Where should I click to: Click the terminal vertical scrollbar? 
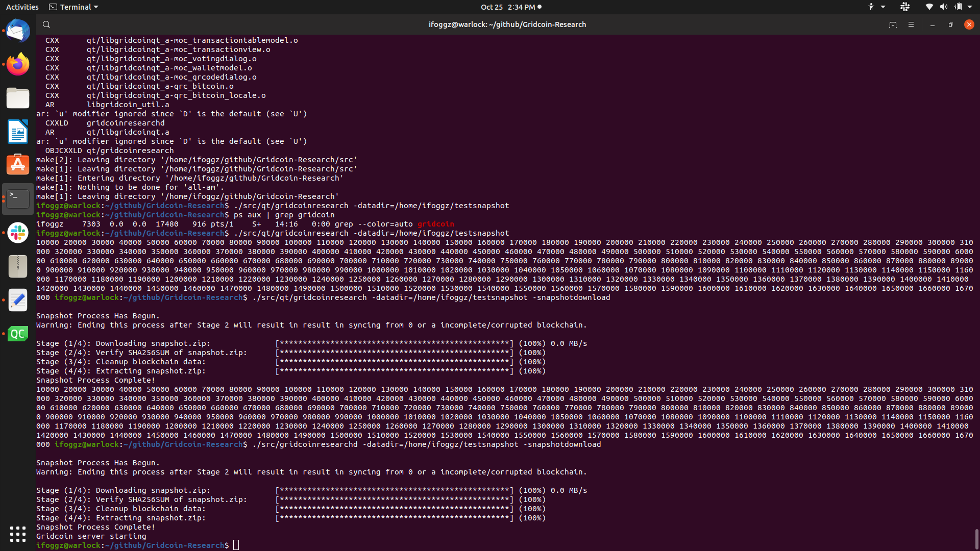coord(976,539)
